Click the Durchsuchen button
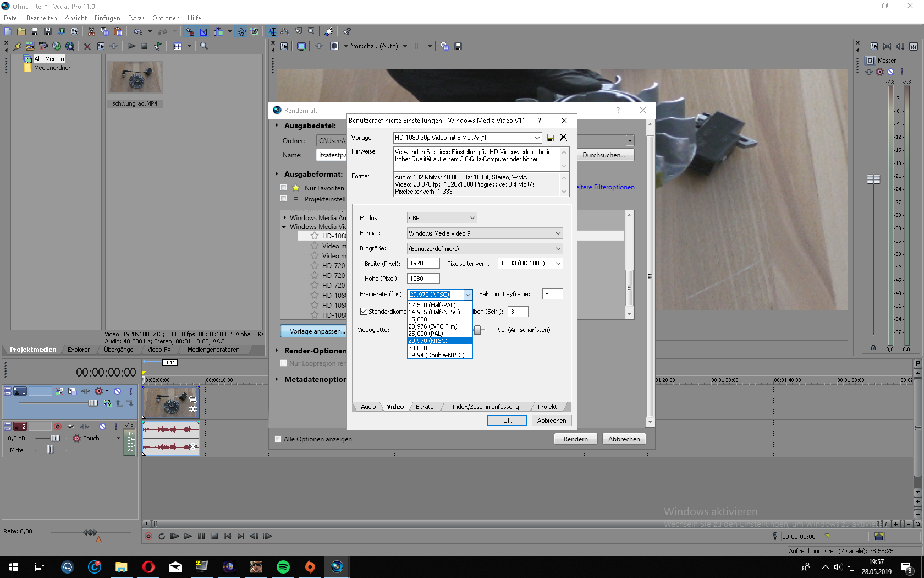The height and width of the screenshot is (578, 924). [603, 155]
